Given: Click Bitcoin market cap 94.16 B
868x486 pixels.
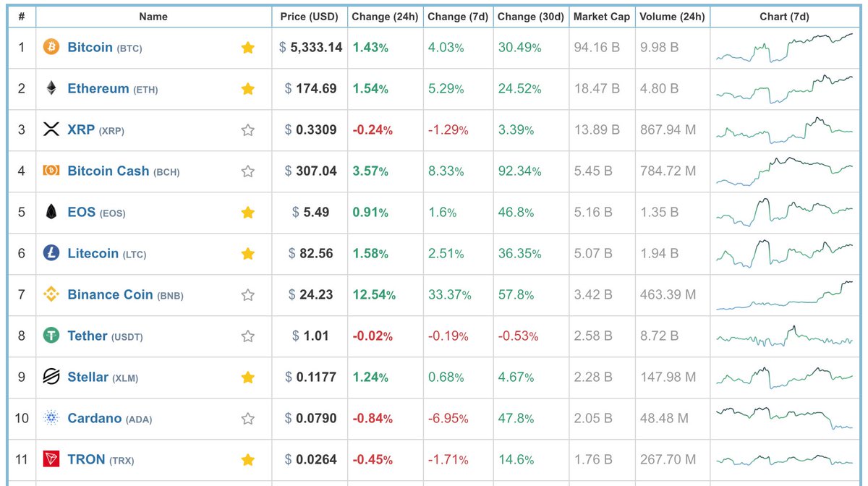Looking at the screenshot, I should 597,48.
